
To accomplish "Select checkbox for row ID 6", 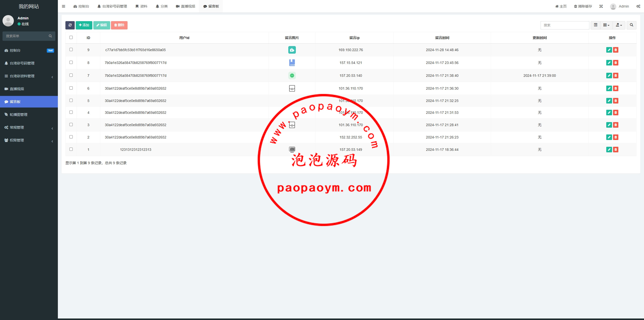I will pyautogui.click(x=71, y=88).
